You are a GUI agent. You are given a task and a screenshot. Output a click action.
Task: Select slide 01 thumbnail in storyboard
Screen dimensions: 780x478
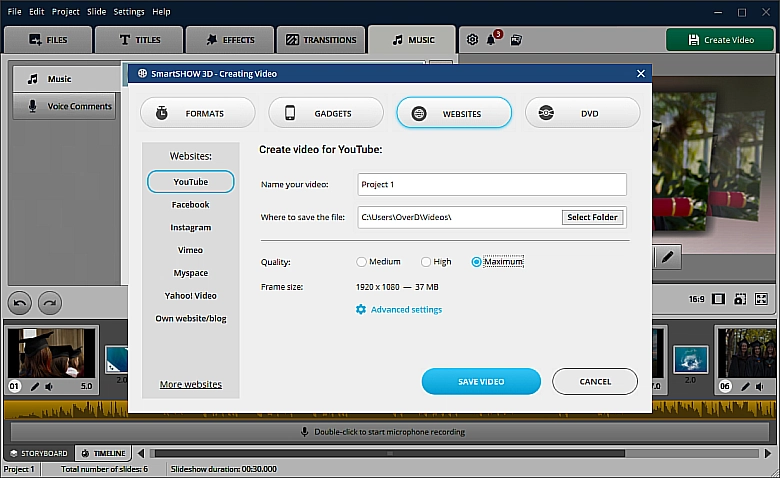[51, 353]
